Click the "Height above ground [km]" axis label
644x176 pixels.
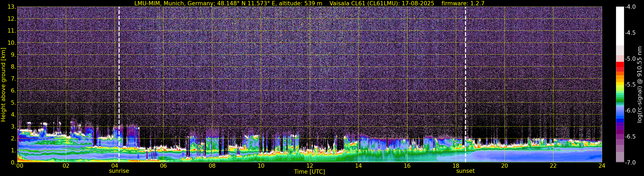coord(3,85)
